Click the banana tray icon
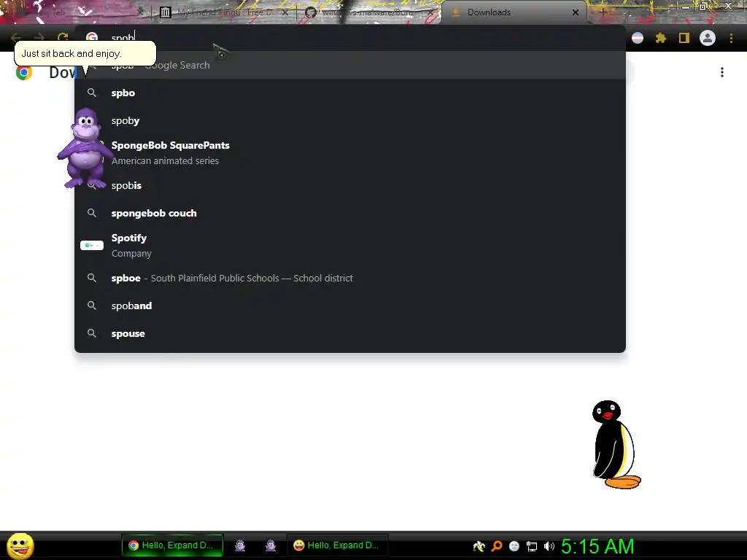Image resolution: width=747 pixels, height=560 pixels. (x=479, y=546)
